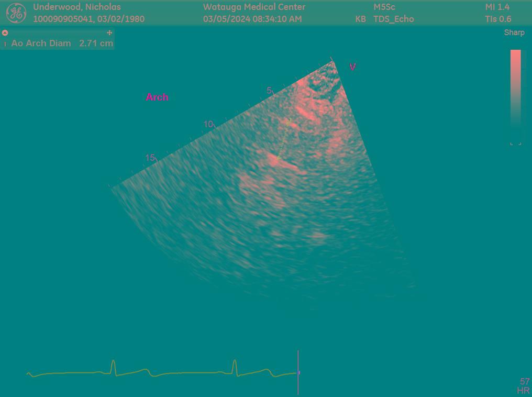Click the small bracket icon below color bar
Screen dimensions: 532x397
516,143
